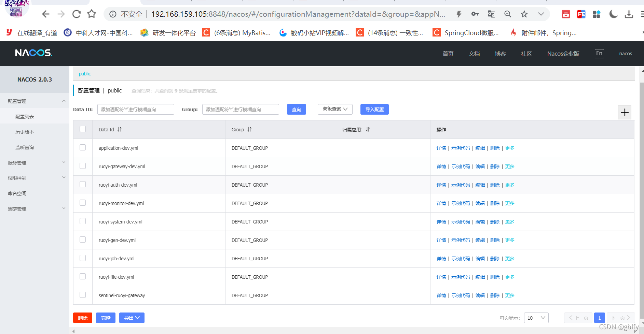
Task: Check the ruoyi-job-dev.yml row checkbox
Action: 83,258
